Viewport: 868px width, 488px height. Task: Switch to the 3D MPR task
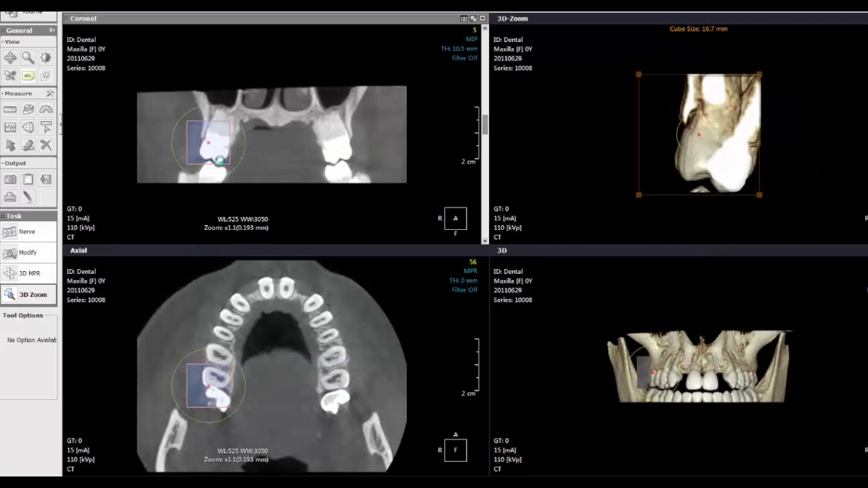(x=28, y=274)
